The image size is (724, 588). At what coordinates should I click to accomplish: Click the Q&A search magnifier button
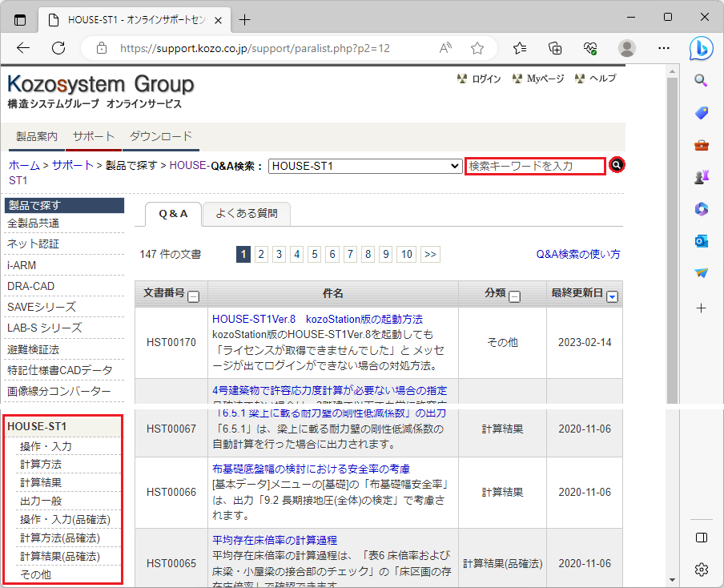pyautogui.click(x=616, y=165)
